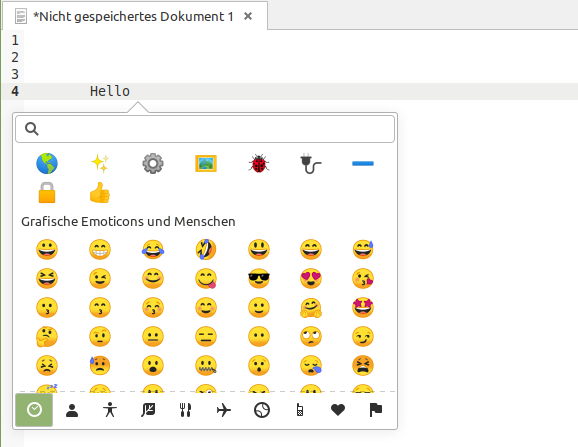Focus the emoji search field

pyautogui.click(x=205, y=129)
